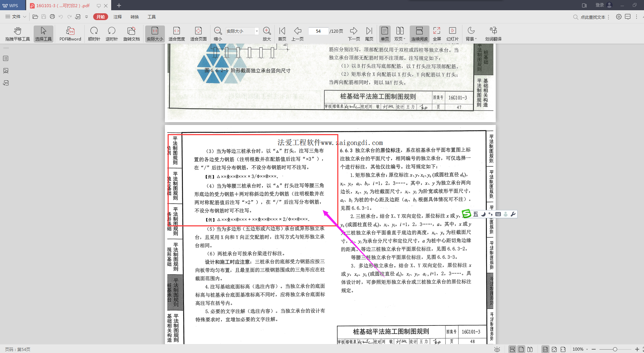Activate the selection tool (选择工具)

44,34
